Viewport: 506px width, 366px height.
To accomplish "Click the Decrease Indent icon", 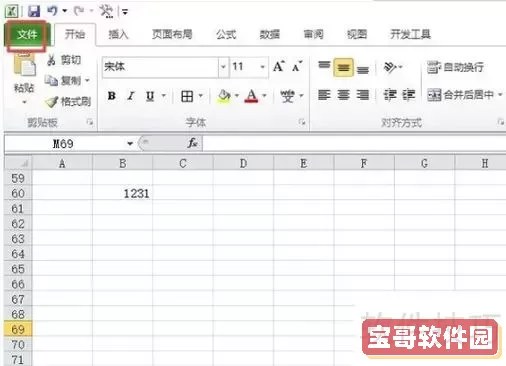I will click(389, 95).
